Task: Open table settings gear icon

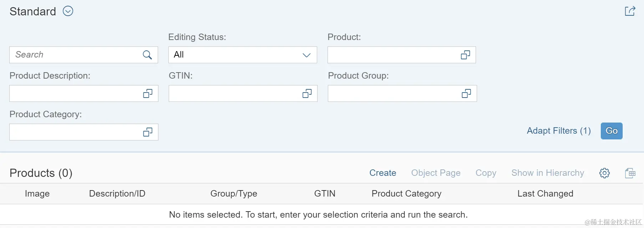Action: [x=604, y=173]
